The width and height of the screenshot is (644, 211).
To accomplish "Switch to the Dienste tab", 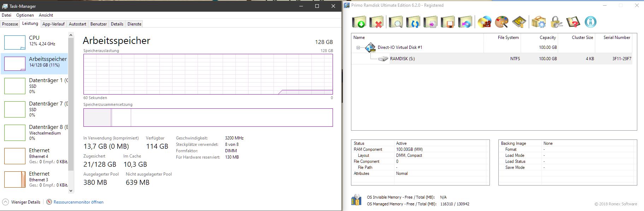I will (134, 24).
